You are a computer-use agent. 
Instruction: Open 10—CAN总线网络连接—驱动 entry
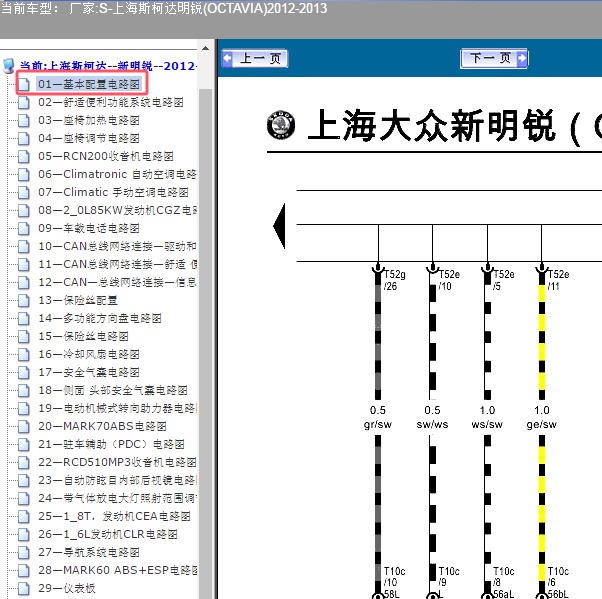[x=117, y=246]
